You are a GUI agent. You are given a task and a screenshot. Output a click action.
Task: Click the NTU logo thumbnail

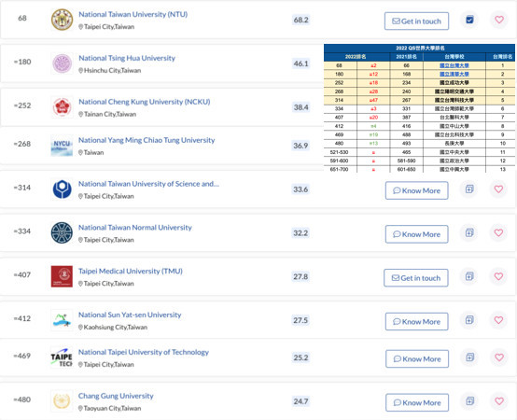62,20
